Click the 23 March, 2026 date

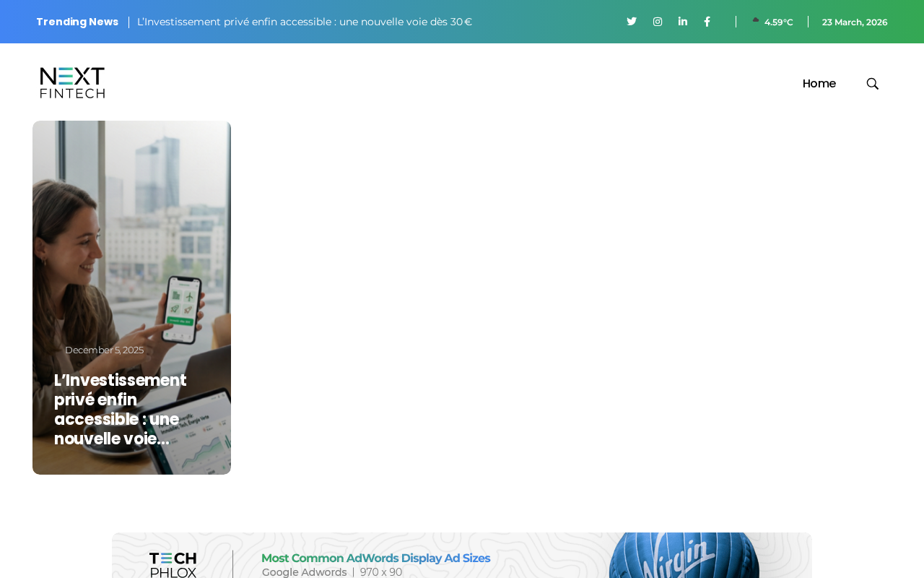(855, 22)
